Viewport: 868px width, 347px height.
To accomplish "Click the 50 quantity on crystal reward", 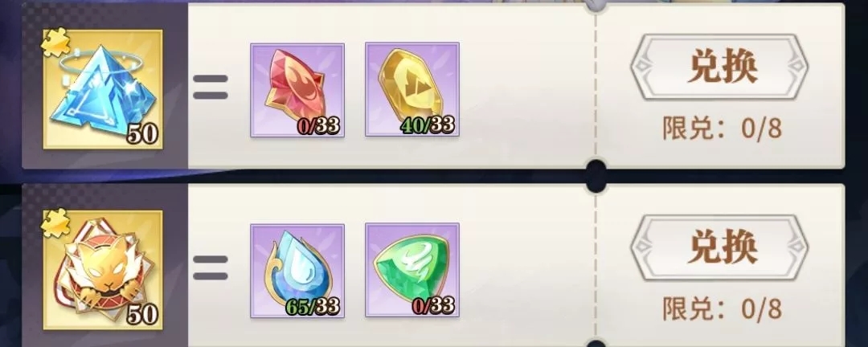I will (142, 134).
